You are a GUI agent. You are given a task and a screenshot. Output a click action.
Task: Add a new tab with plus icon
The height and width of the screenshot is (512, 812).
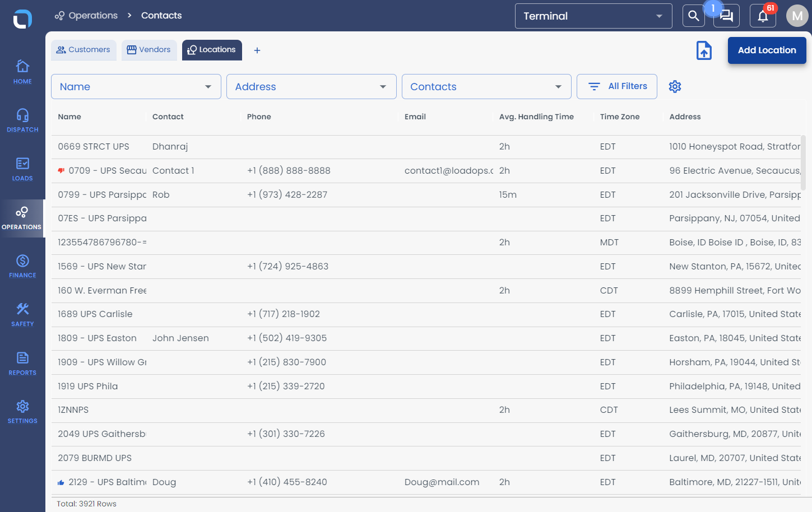(x=257, y=50)
